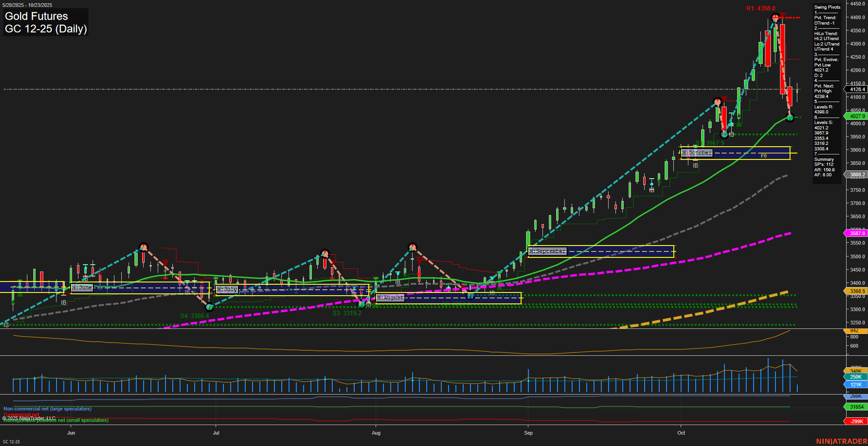Click the black 4128.4 last-price marker on the axis

(x=856, y=89)
